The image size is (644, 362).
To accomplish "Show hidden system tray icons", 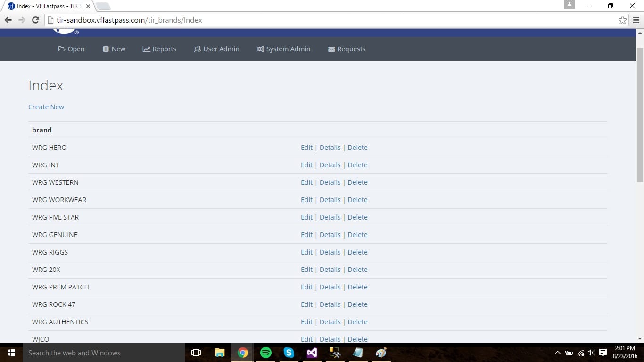I will click(558, 353).
